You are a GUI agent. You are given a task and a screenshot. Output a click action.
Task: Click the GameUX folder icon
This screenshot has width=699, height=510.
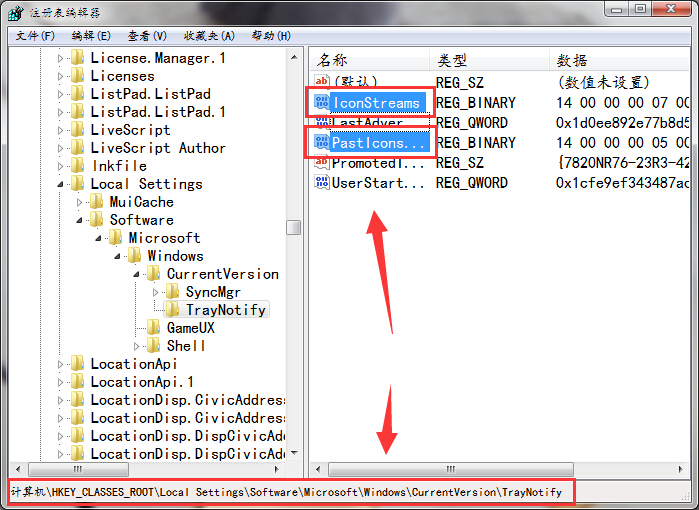pyautogui.click(x=154, y=328)
